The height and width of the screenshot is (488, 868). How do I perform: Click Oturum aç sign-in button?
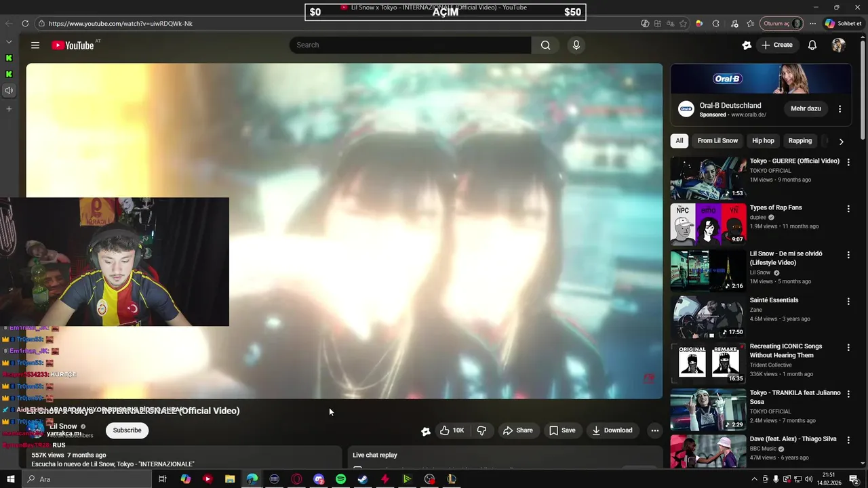(x=782, y=23)
